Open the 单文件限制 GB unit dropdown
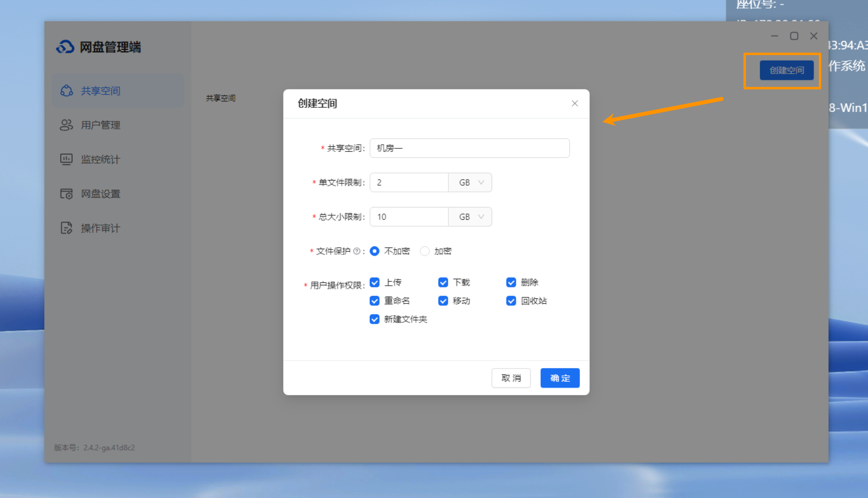Viewport: 868px width, 498px height. click(470, 182)
